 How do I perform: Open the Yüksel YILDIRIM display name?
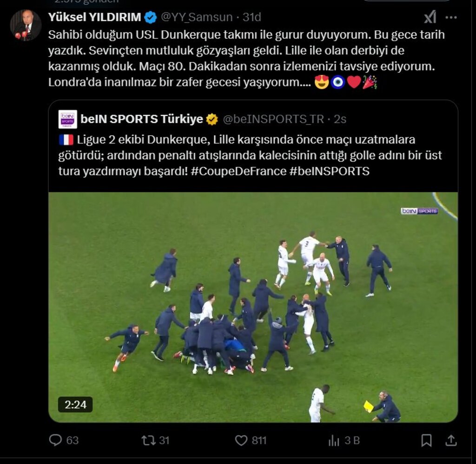coord(94,18)
